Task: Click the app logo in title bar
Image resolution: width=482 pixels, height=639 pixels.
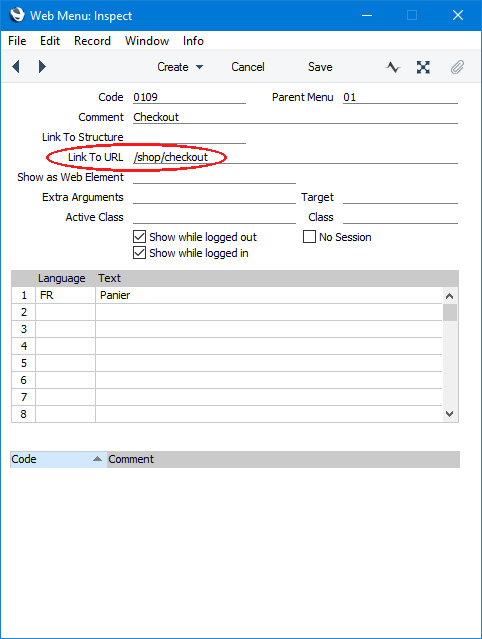Action: tap(17, 15)
